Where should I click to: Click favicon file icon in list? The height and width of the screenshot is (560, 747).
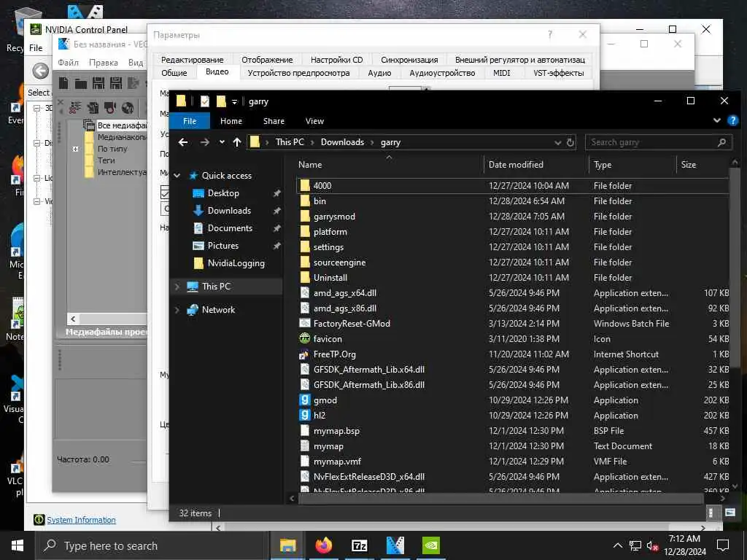coord(305,338)
